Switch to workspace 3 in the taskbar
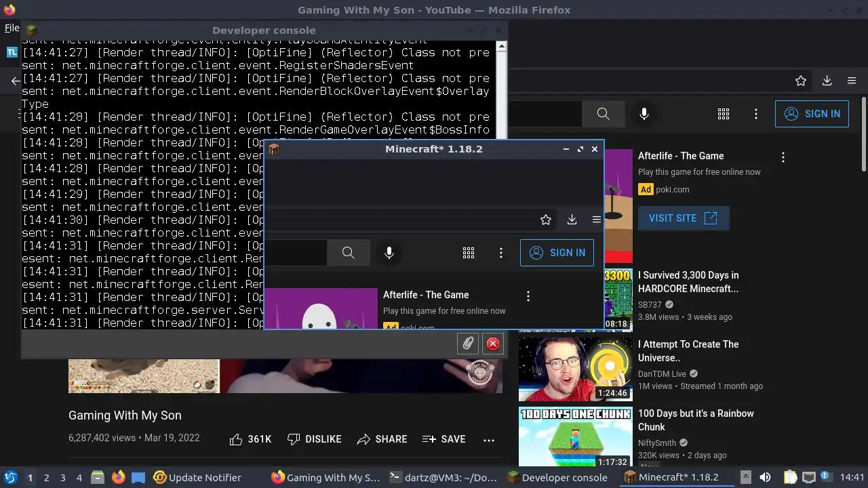 point(63,478)
